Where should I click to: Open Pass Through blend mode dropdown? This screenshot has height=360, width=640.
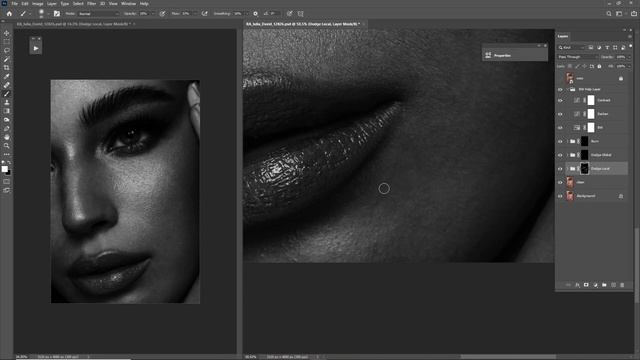coord(578,57)
